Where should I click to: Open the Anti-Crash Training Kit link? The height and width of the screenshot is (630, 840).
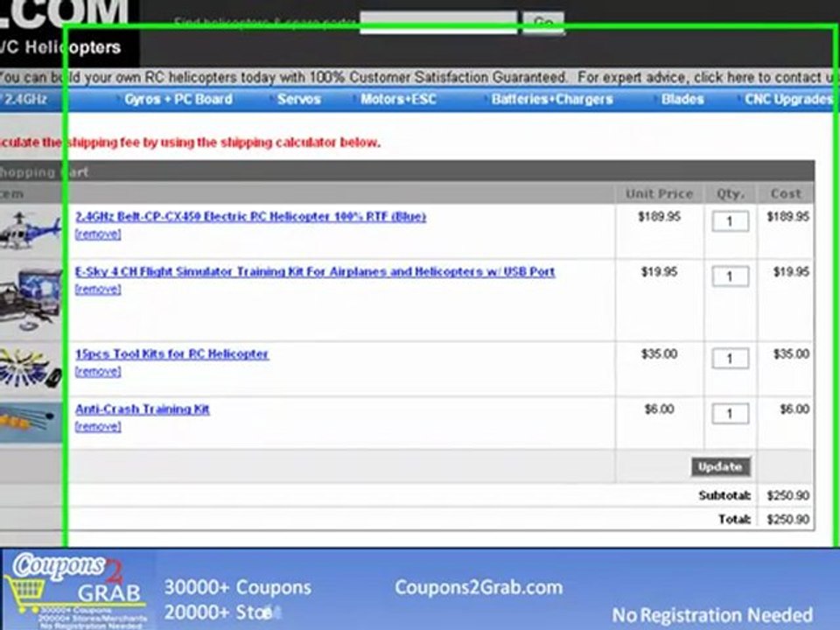point(143,409)
